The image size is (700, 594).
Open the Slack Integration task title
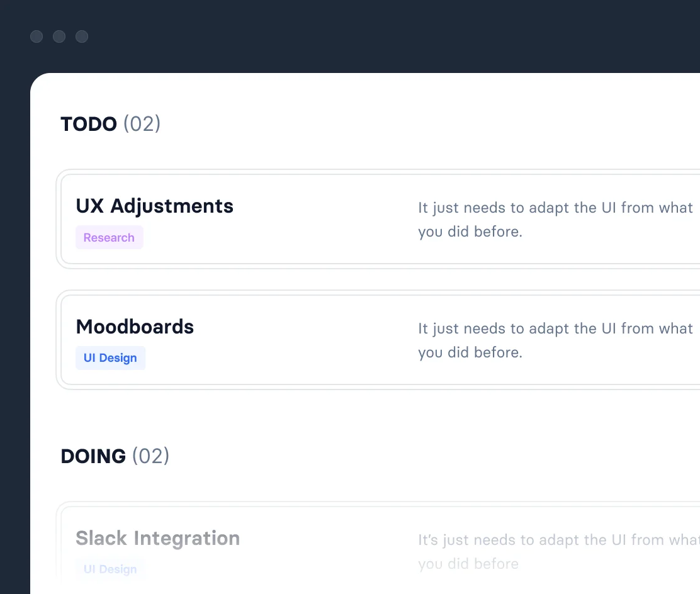[x=157, y=539]
